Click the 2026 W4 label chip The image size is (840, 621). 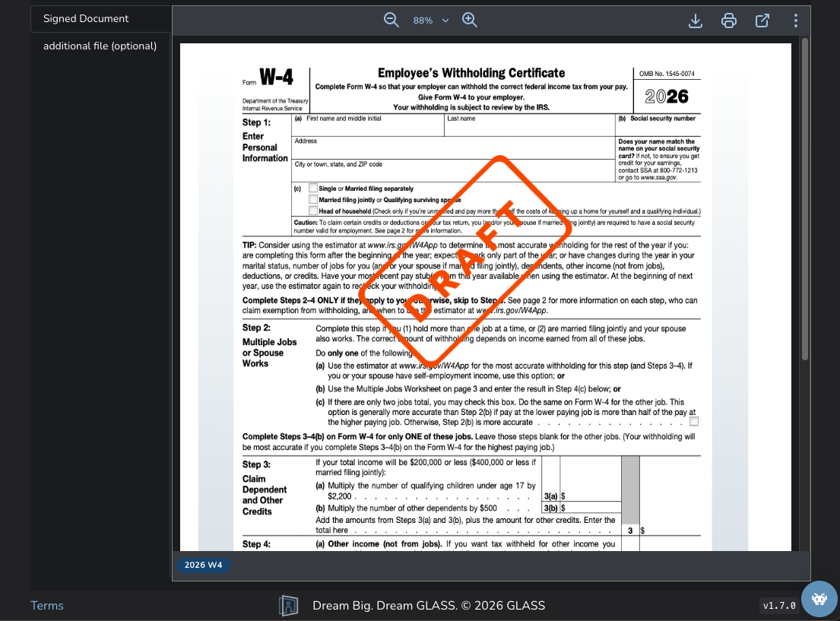203,565
